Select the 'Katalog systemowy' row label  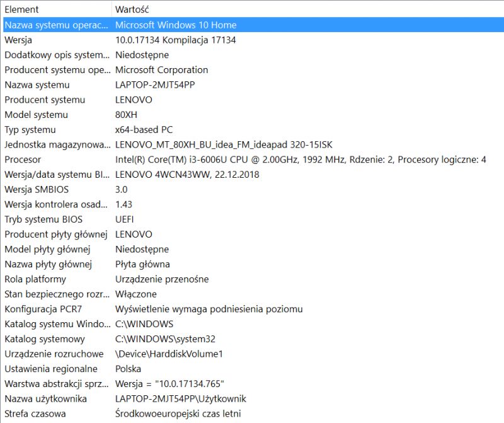(45, 339)
